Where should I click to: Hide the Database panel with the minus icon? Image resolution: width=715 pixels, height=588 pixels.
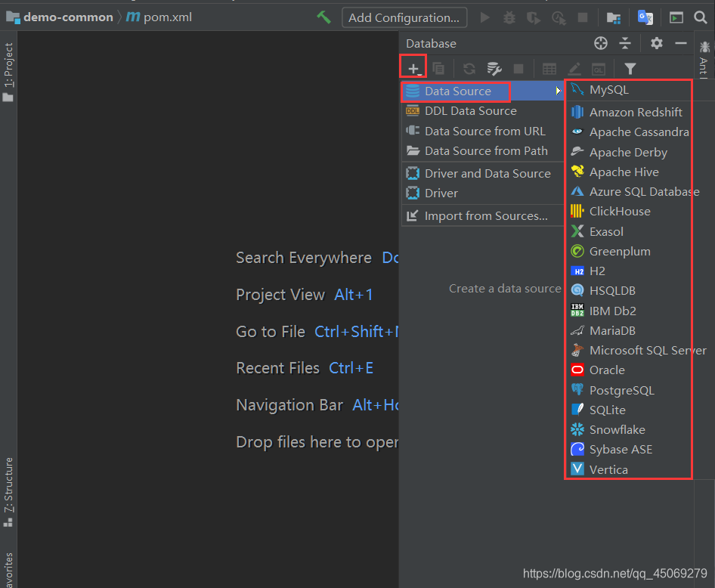point(681,43)
